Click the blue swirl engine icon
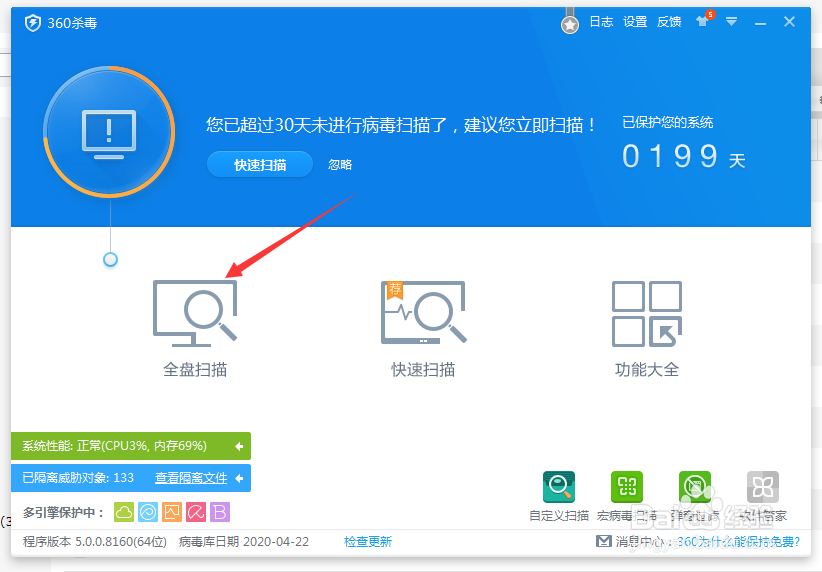Image resolution: width=822 pixels, height=572 pixels. [148, 512]
